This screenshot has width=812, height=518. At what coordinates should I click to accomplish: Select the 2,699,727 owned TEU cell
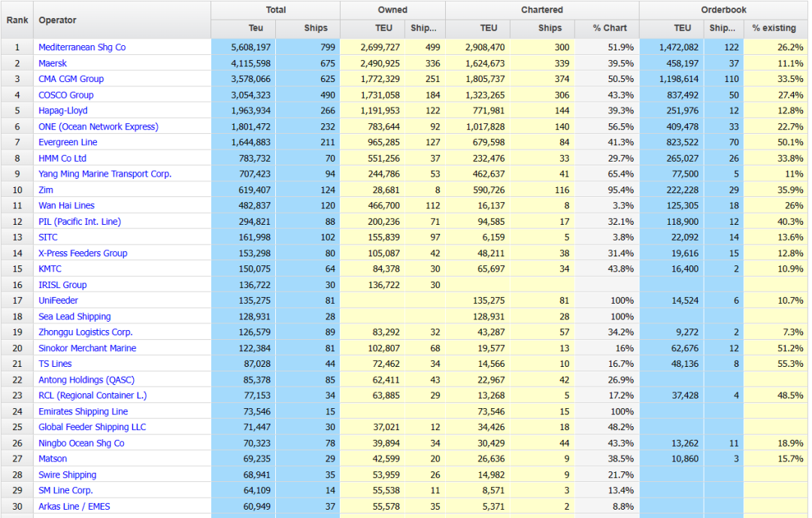[x=372, y=47]
